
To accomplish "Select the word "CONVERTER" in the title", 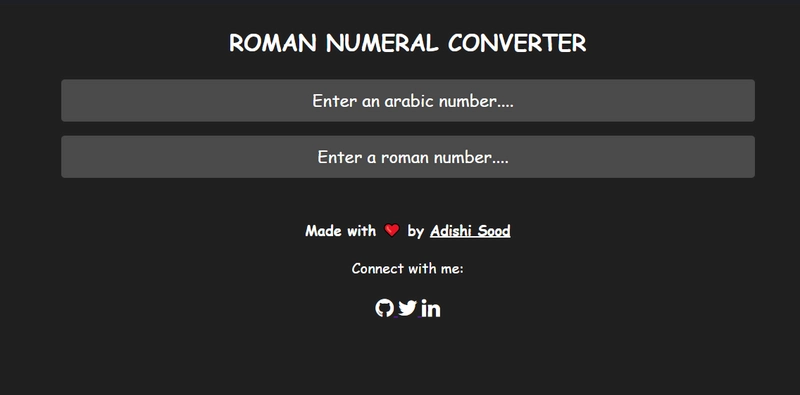I will [x=517, y=43].
